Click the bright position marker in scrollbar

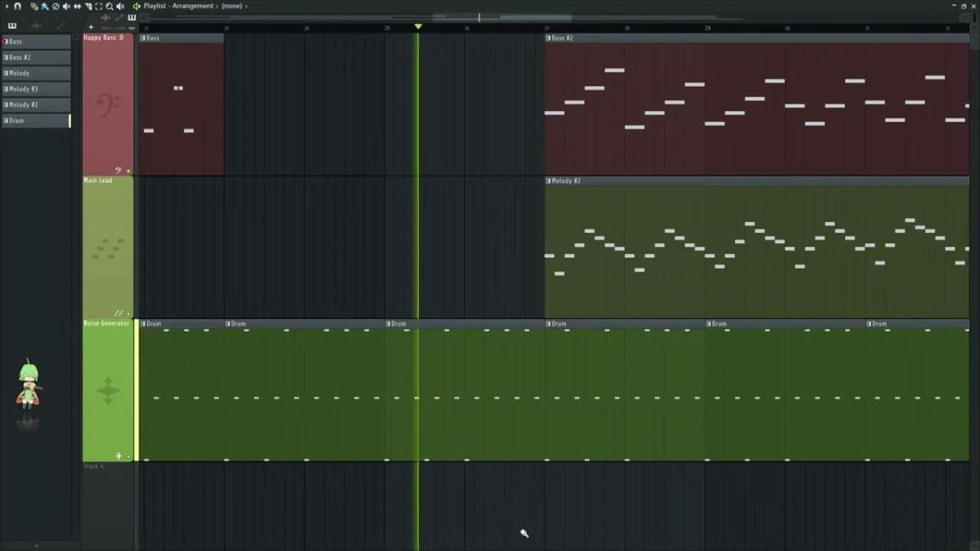479,17
